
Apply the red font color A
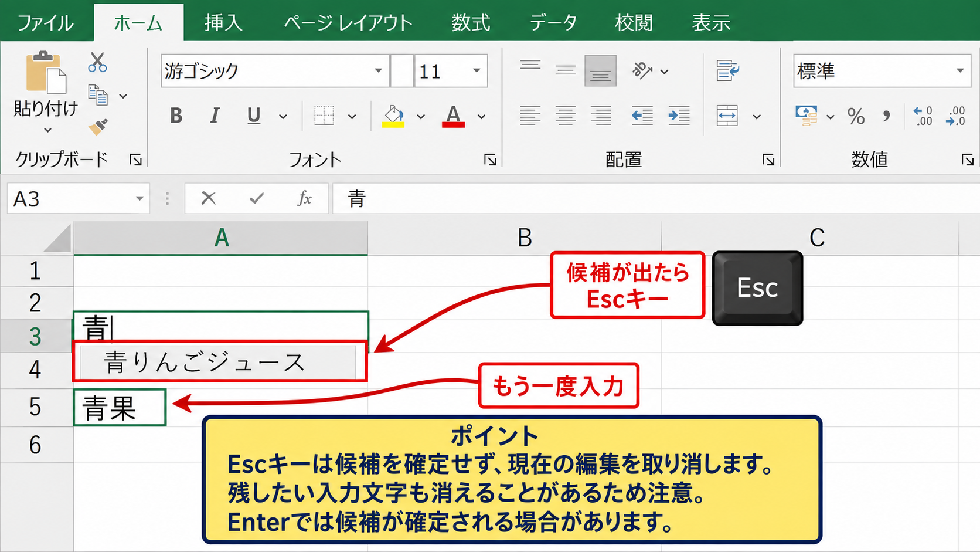(453, 116)
